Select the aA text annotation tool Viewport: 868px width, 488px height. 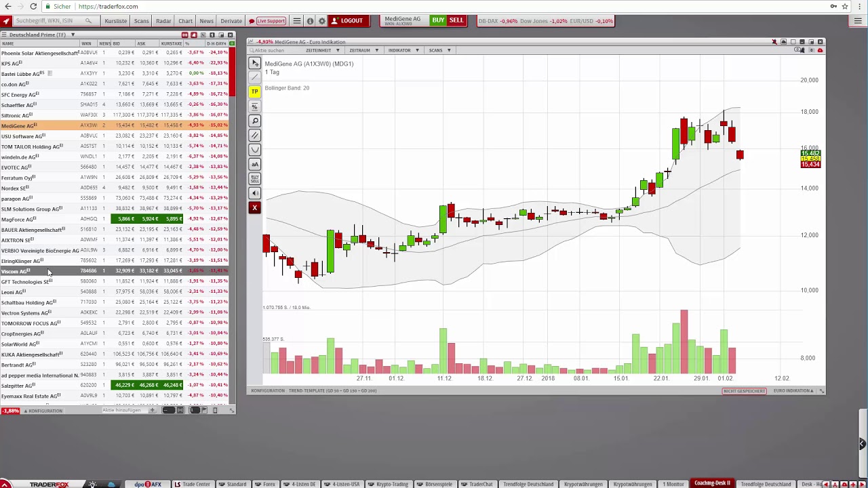[255, 164]
